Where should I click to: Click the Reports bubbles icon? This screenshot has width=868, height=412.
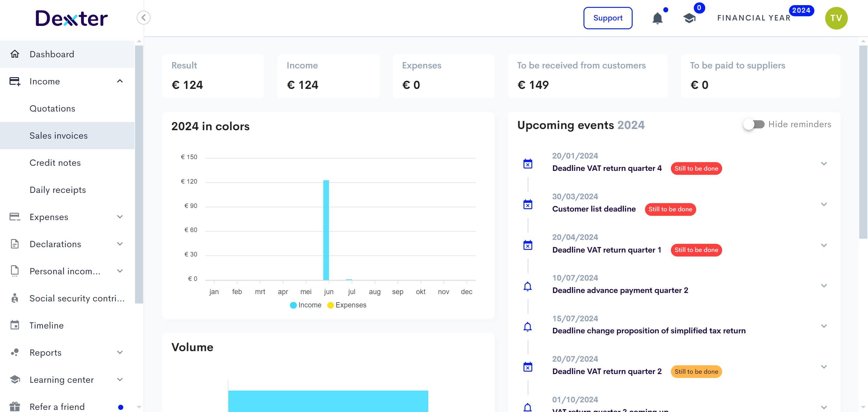(15, 352)
